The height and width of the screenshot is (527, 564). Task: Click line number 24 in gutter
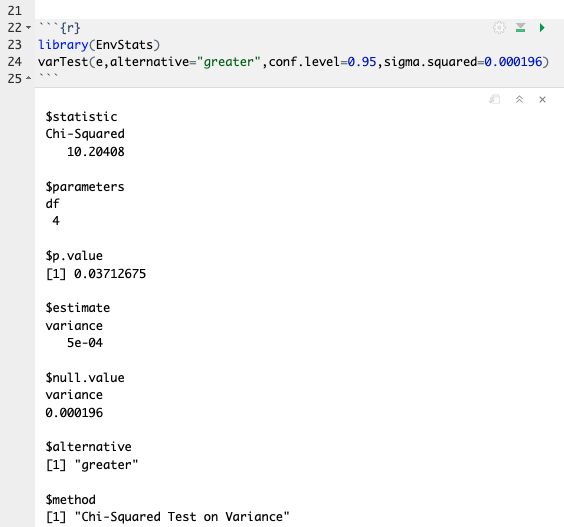[x=15, y=62]
